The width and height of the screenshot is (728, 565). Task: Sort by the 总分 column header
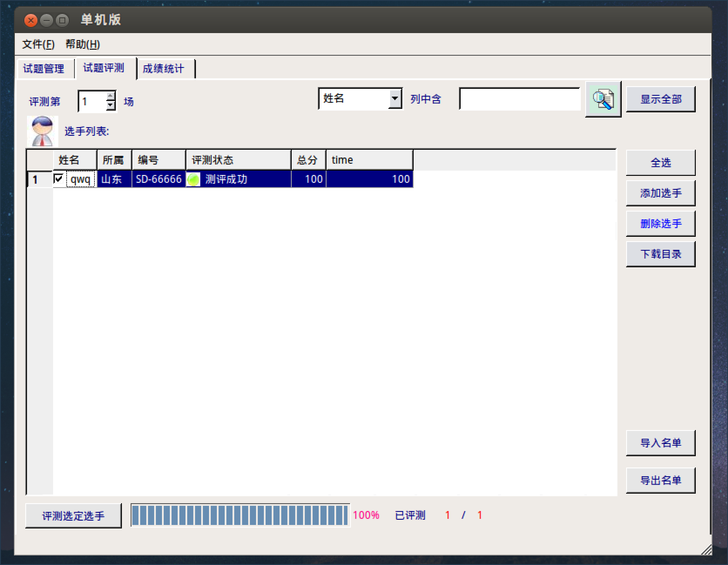point(308,160)
